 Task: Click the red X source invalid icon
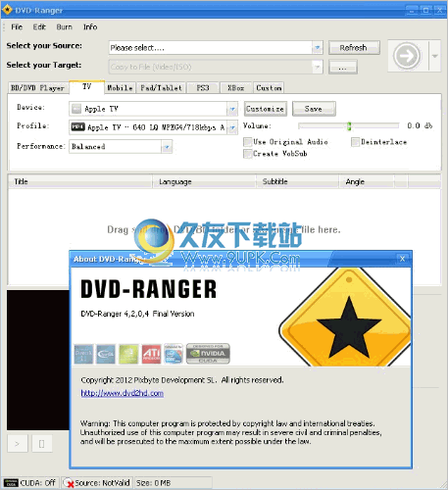point(69,483)
